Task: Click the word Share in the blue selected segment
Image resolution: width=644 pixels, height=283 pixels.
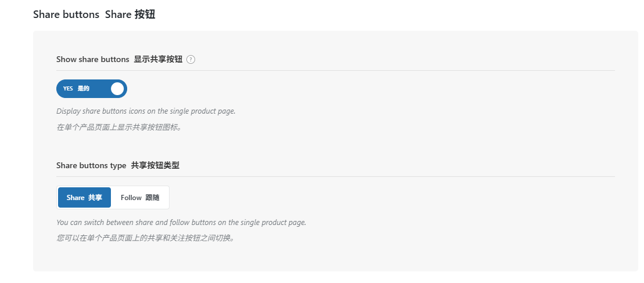Action: pos(75,198)
